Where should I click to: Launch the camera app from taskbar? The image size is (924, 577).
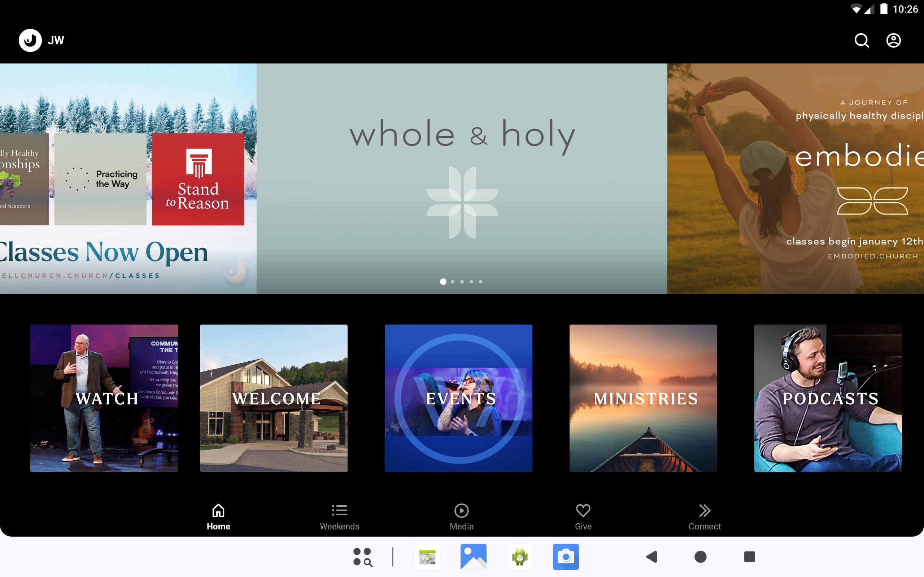566,557
